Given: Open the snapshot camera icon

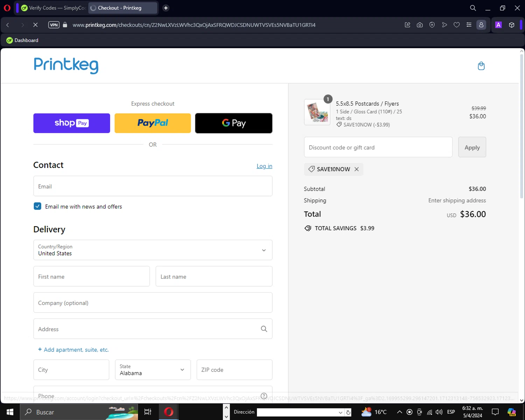Looking at the screenshot, I should pyautogui.click(x=420, y=25).
